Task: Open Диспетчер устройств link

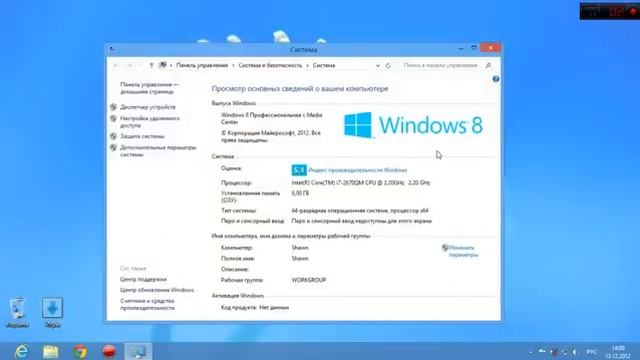Action: (148, 107)
